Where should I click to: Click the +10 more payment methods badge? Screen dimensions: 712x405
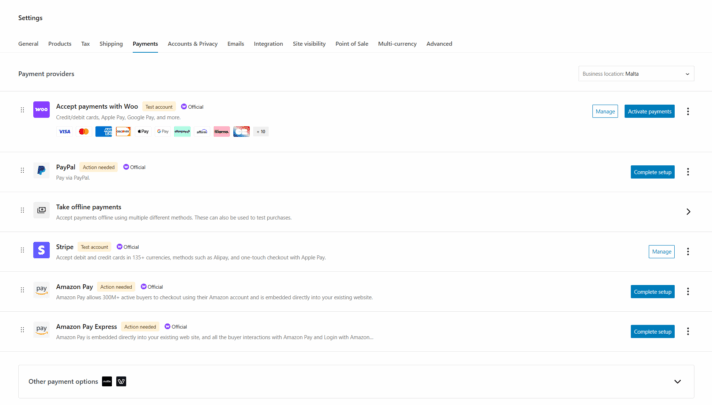[261, 132]
